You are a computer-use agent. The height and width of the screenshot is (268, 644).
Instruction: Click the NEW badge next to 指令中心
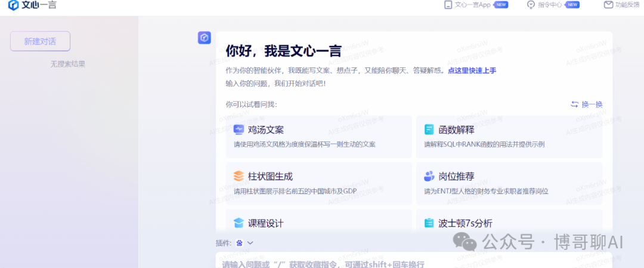573,5
